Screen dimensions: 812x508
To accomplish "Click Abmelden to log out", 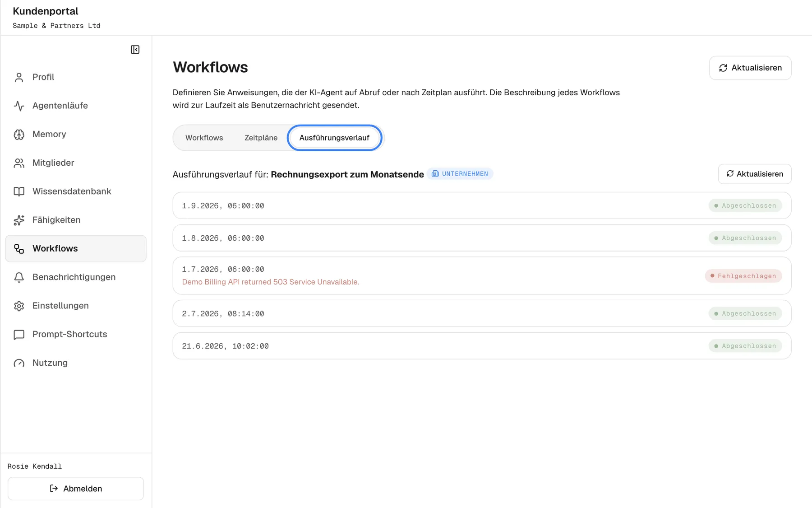I will (76, 489).
